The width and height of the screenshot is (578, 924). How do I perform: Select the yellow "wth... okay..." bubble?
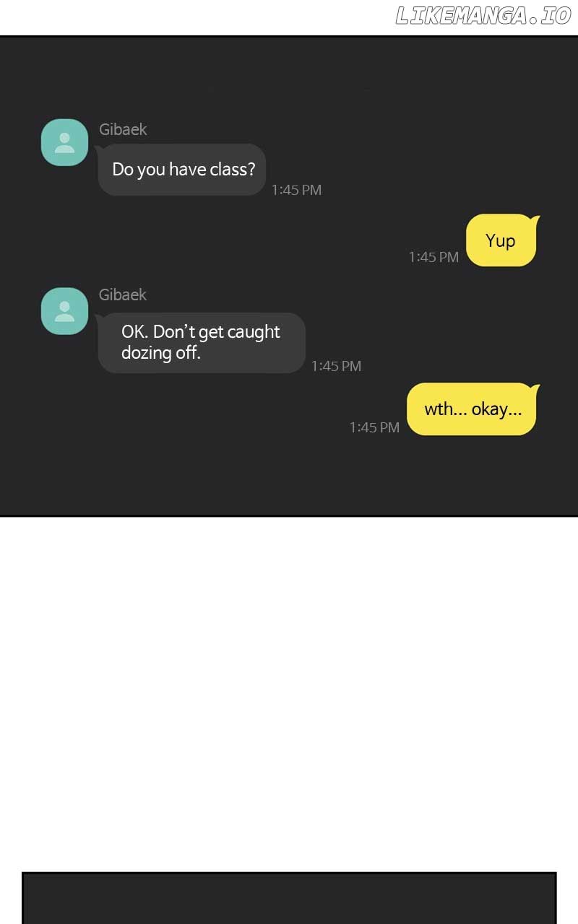click(473, 409)
